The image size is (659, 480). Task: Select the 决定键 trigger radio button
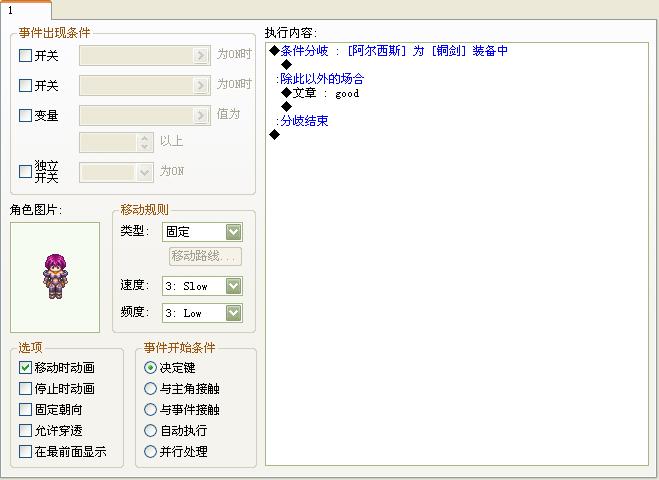tap(150, 367)
